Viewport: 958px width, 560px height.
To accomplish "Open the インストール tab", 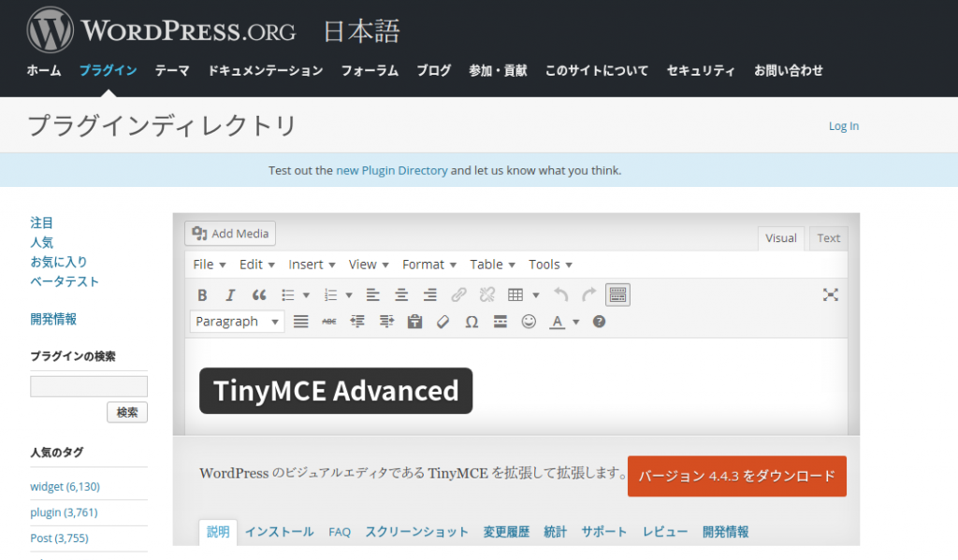I will coord(279,532).
